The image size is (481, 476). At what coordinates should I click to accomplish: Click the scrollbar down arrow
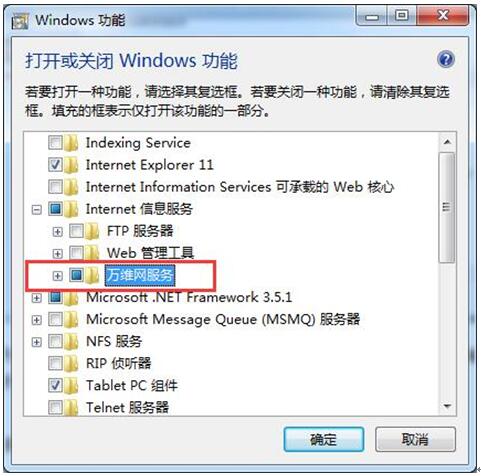447,406
